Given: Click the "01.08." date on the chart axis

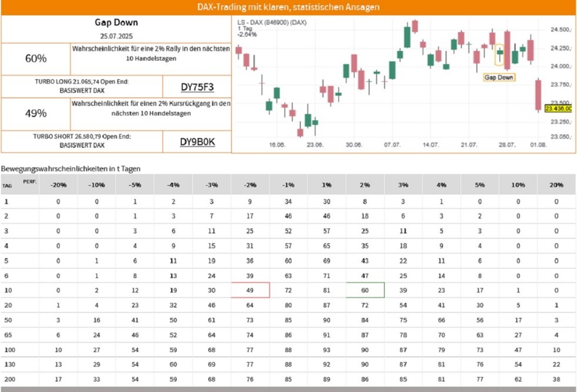Looking at the screenshot, I should (x=538, y=145).
